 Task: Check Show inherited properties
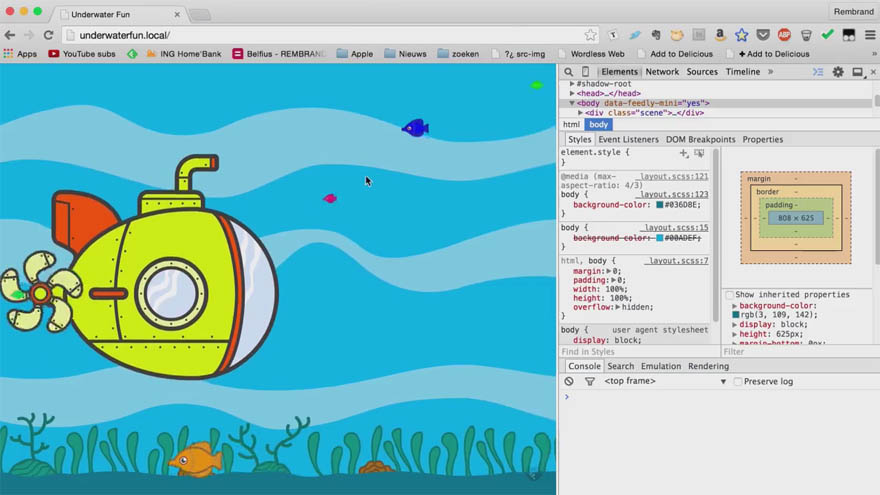(730, 295)
